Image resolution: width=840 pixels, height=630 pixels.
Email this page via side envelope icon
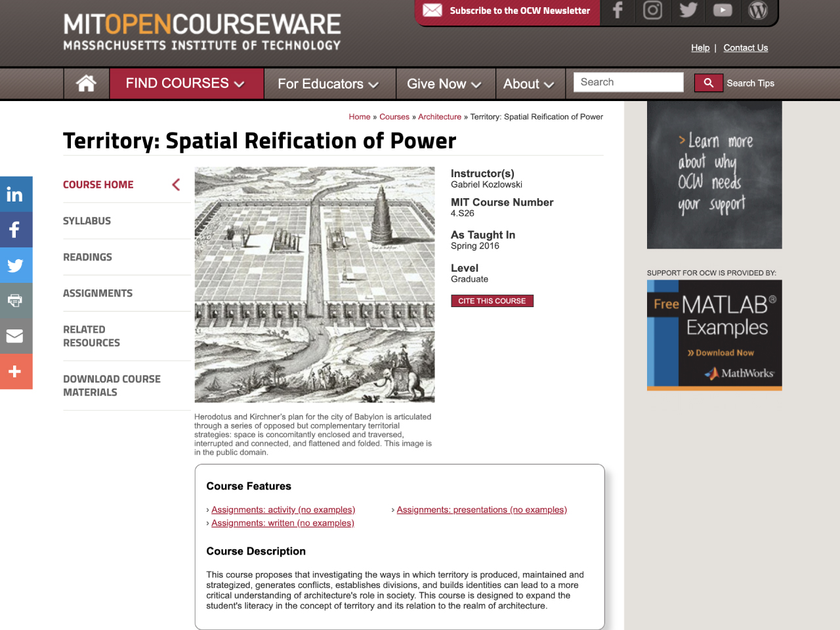pyautogui.click(x=16, y=336)
